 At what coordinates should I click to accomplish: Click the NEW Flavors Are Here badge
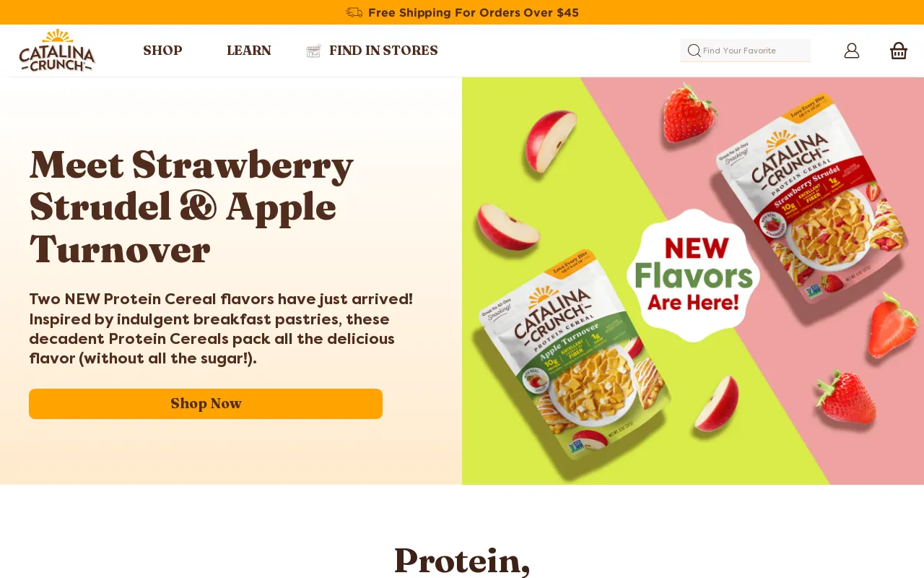[x=693, y=275]
